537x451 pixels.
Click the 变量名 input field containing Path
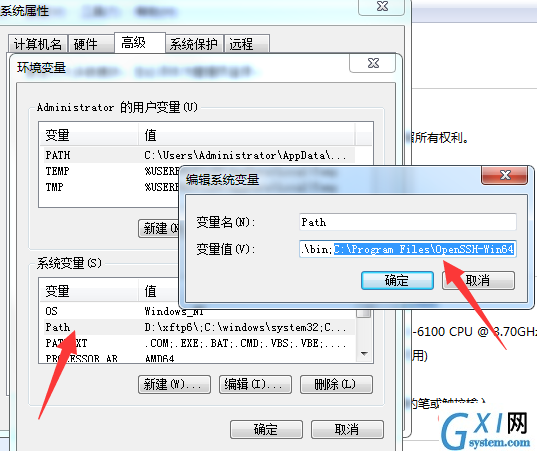(408, 222)
